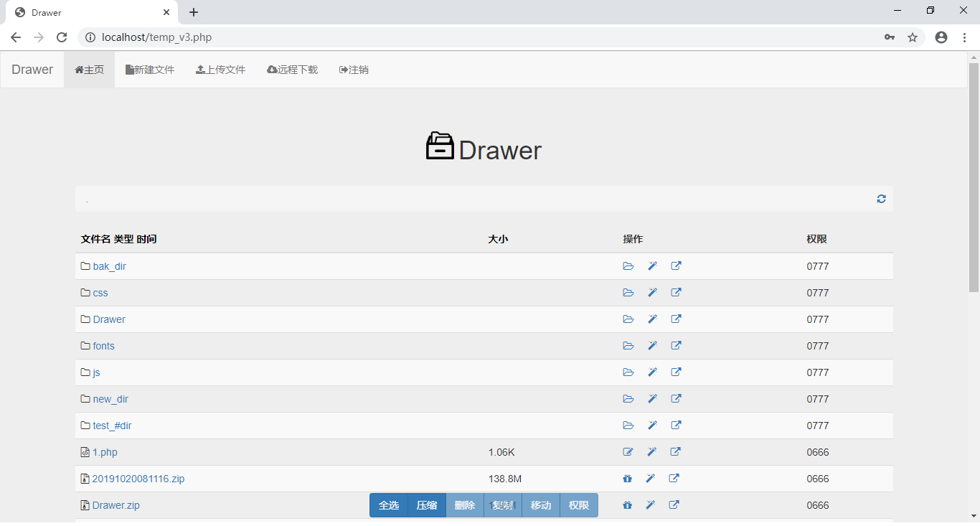980x526 pixels.
Task: Open the new_dir folder link
Action: pyautogui.click(x=110, y=399)
